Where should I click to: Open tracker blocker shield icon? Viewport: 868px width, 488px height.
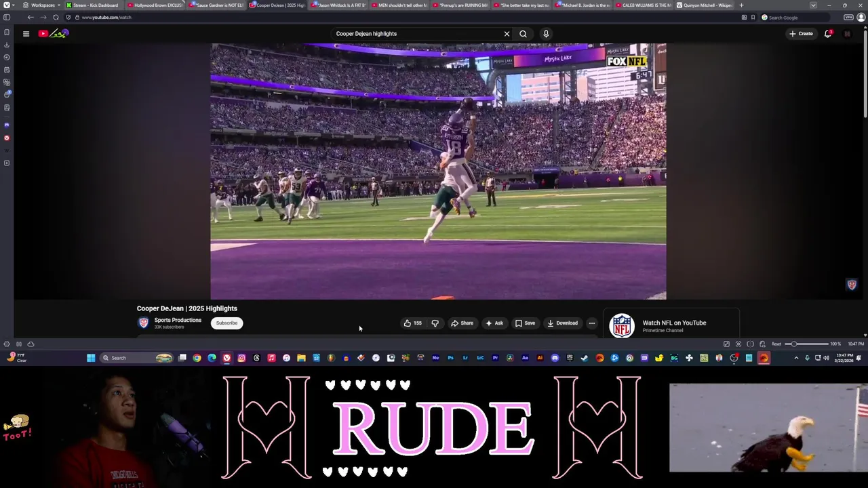click(x=68, y=17)
